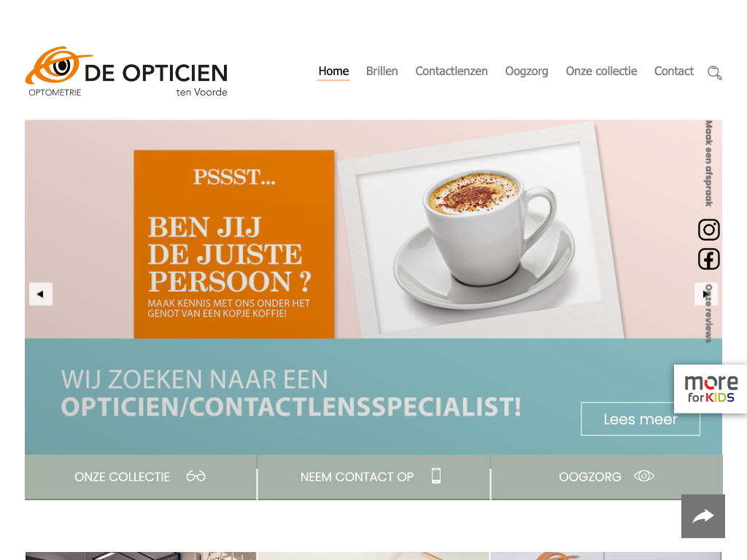Click the De Opticien logo
Viewport: 747px width, 560px height.
(127, 72)
